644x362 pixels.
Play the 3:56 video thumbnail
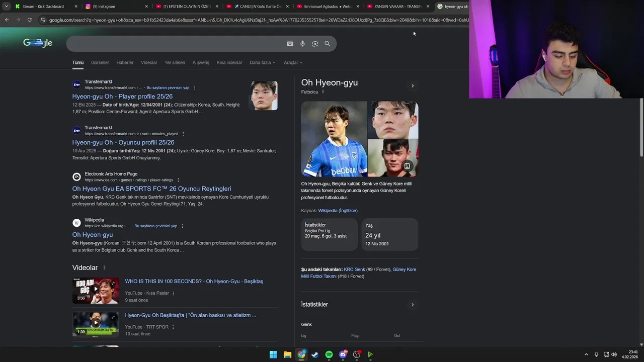(96, 291)
